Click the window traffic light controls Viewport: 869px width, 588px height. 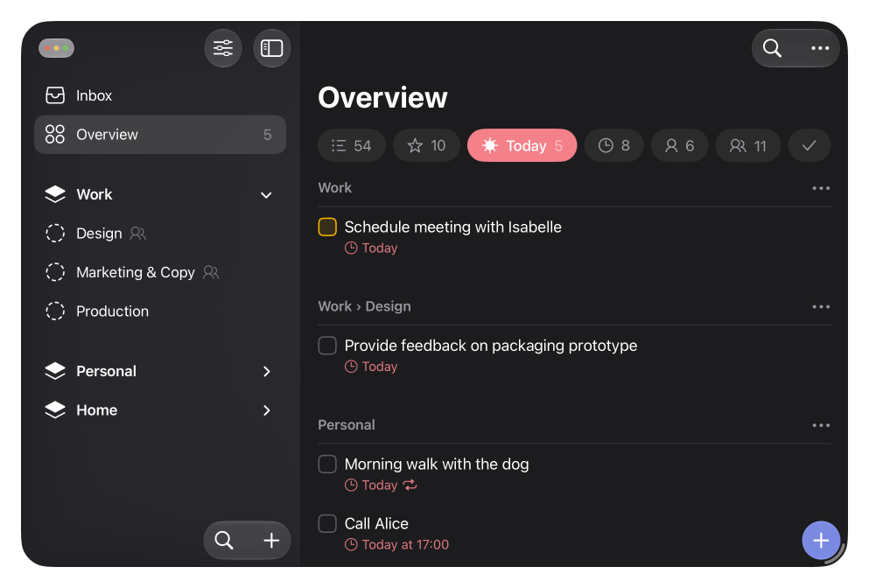(57, 48)
